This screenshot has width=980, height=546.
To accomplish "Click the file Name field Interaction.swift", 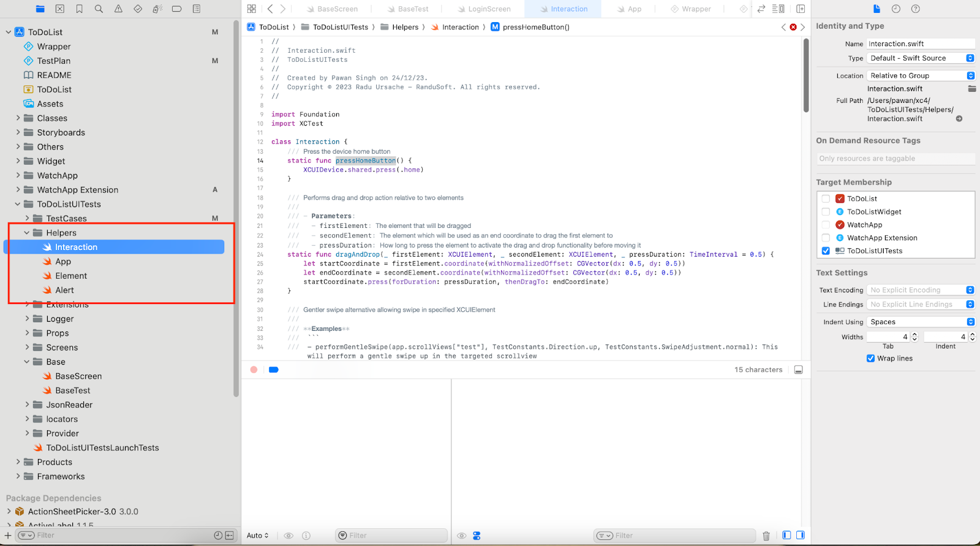I will coord(921,44).
